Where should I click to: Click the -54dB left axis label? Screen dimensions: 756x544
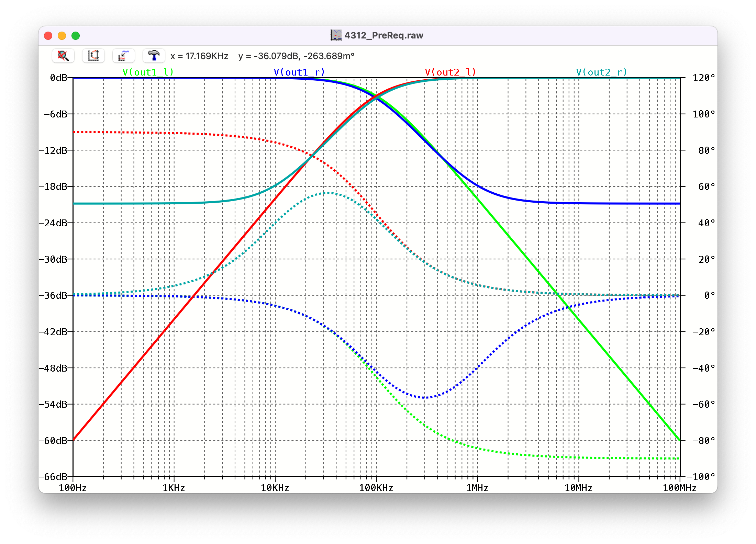point(53,404)
